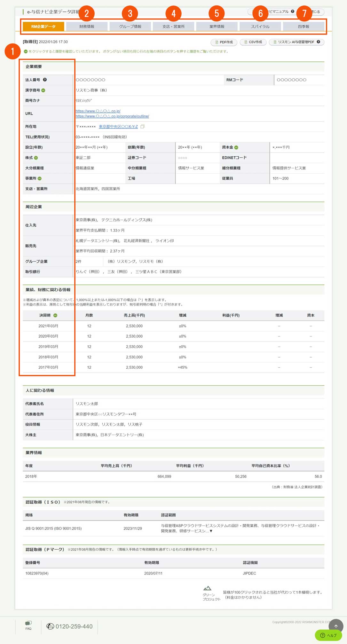Open history icon beside 株式 label
Image resolution: width=347 pixels, height=644 pixels.
coord(36,158)
